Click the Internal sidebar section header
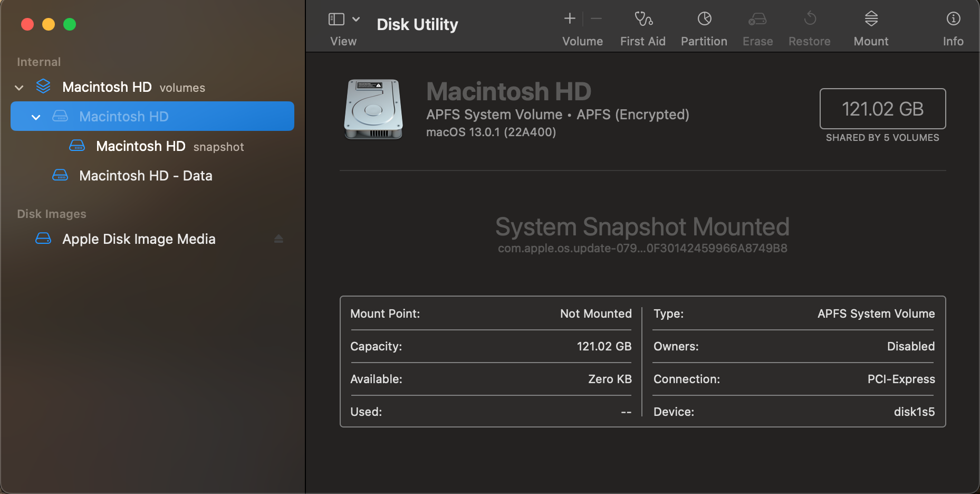Image resolution: width=980 pixels, height=494 pixels. 39,62
